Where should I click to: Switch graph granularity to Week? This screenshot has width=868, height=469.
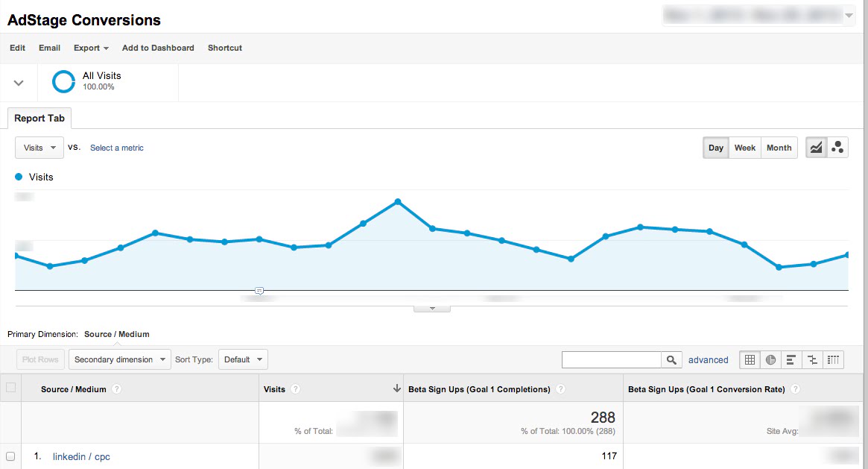click(x=744, y=147)
